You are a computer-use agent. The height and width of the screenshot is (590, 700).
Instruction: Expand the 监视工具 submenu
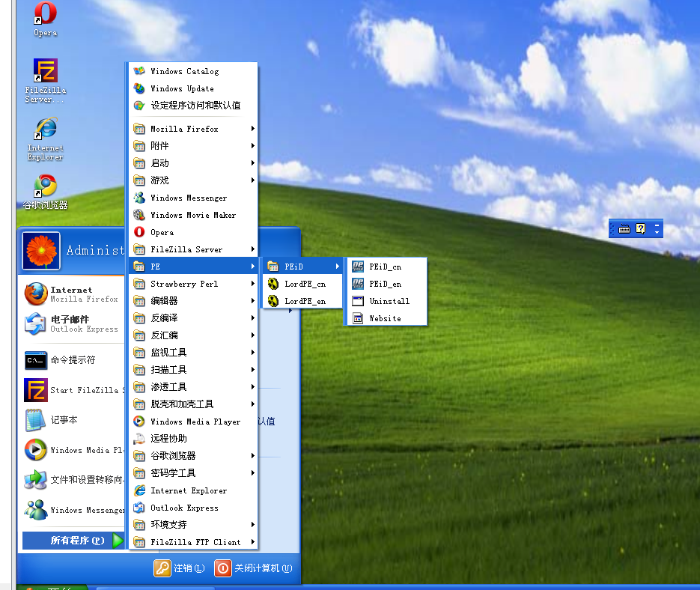click(x=193, y=353)
